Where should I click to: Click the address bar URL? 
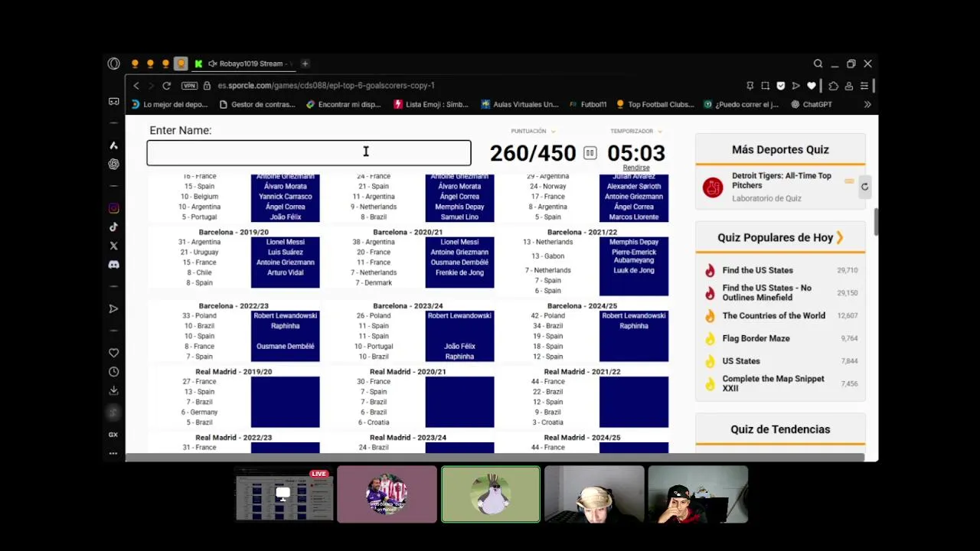coord(326,86)
